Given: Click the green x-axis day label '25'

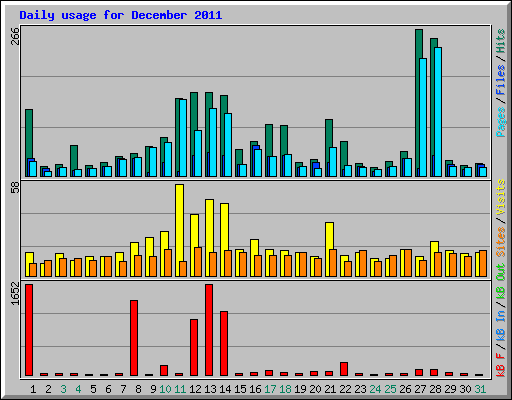Looking at the screenshot, I should pos(390,389).
